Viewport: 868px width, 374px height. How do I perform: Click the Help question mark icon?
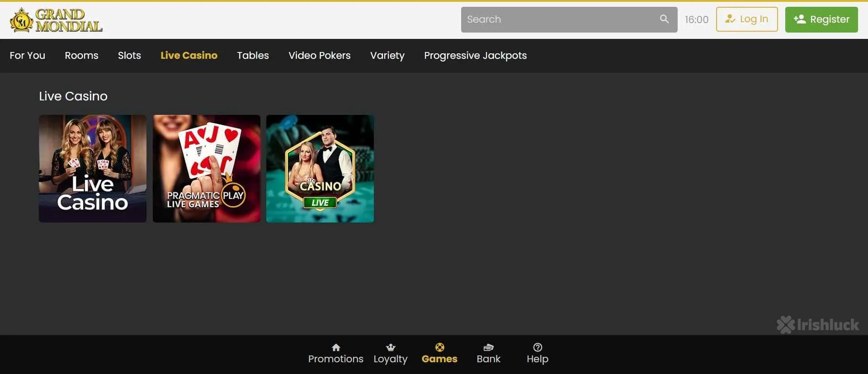coord(538,347)
